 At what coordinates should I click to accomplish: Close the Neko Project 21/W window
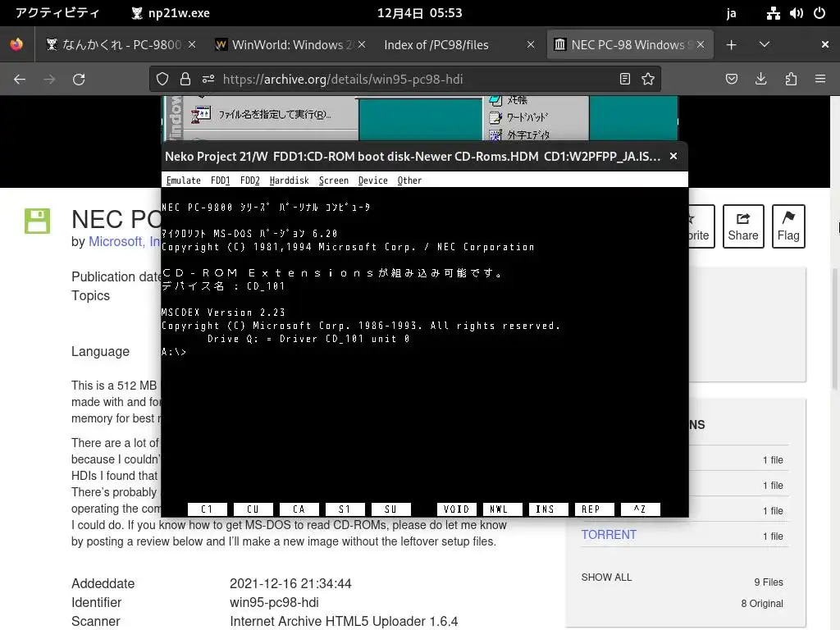673,156
